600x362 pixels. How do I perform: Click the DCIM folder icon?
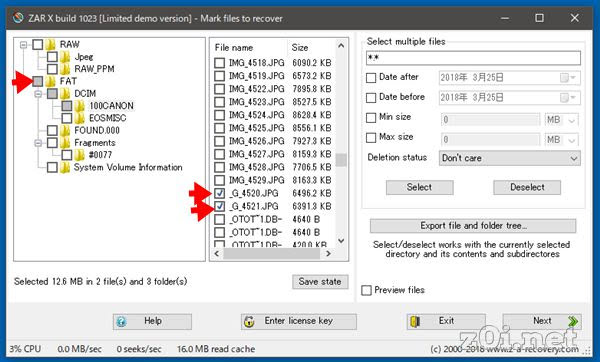tap(65, 94)
